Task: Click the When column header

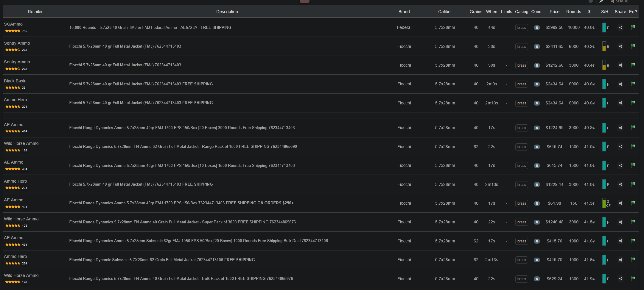Action: click(x=491, y=12)
